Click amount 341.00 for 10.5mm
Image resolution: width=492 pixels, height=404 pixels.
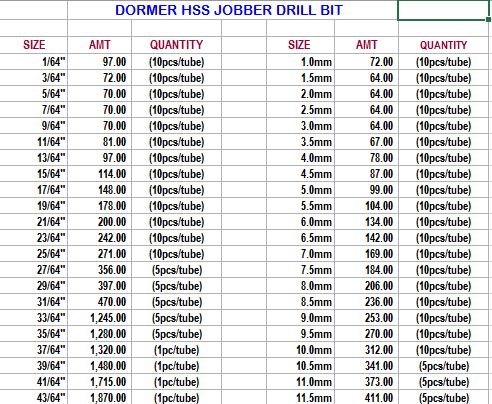click(x=366, y=366)
